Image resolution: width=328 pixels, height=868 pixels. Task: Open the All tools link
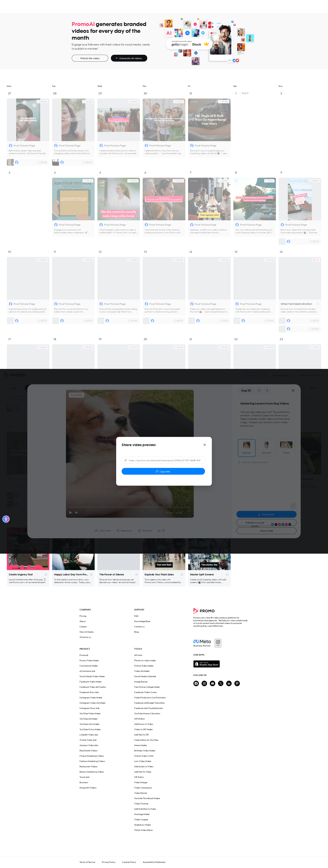point(138,655)
